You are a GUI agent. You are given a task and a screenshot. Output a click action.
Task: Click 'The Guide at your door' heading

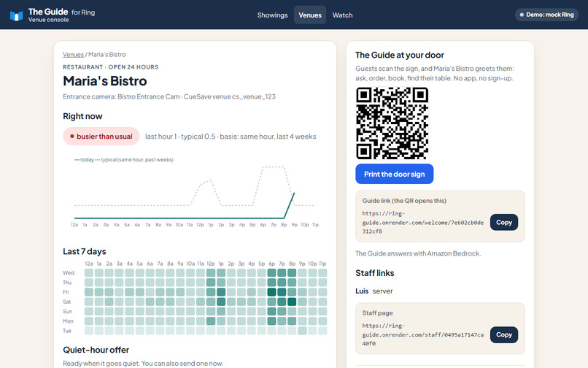(x=400, y=55)
